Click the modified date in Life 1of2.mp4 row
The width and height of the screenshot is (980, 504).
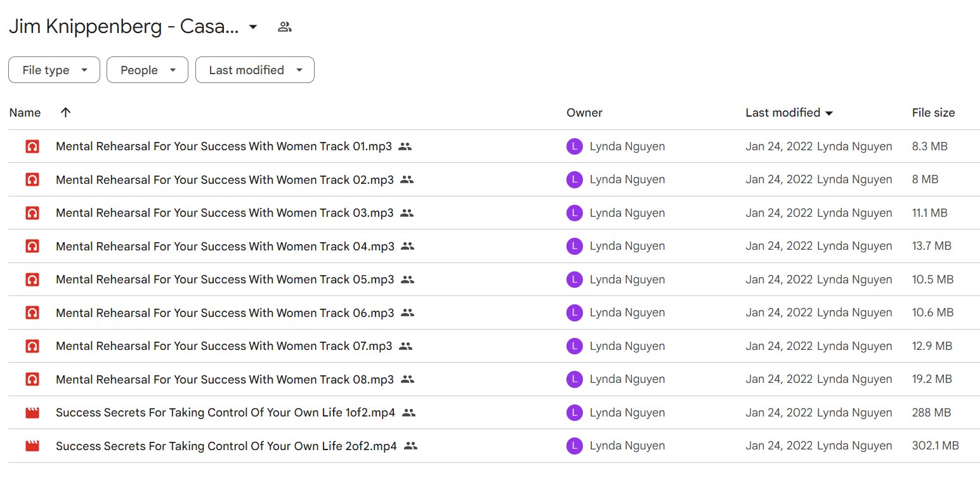(780, 413)
